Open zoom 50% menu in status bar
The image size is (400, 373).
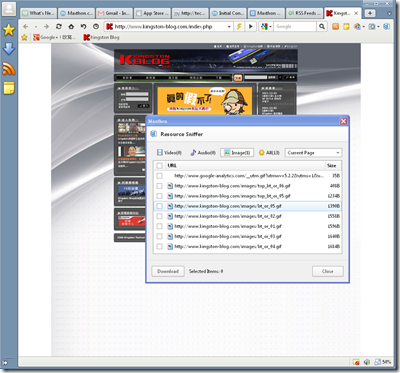click(383, 362)
